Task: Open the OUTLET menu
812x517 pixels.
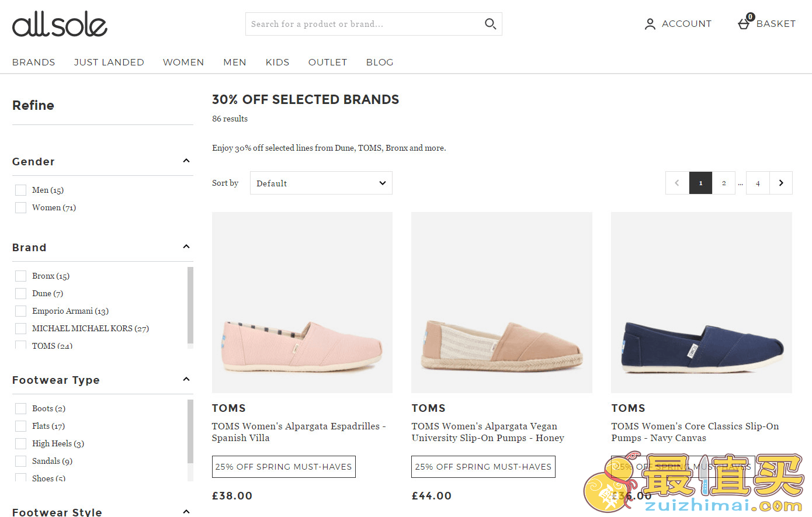Action: (328, 62)
